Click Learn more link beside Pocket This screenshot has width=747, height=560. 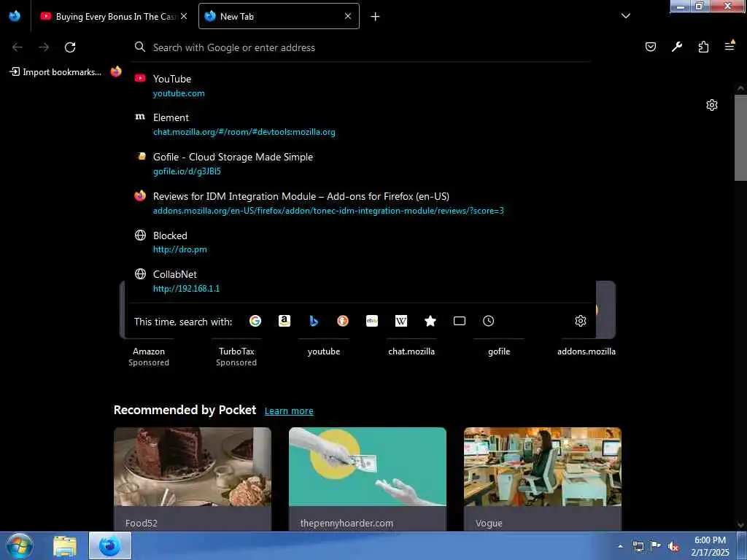289,411
